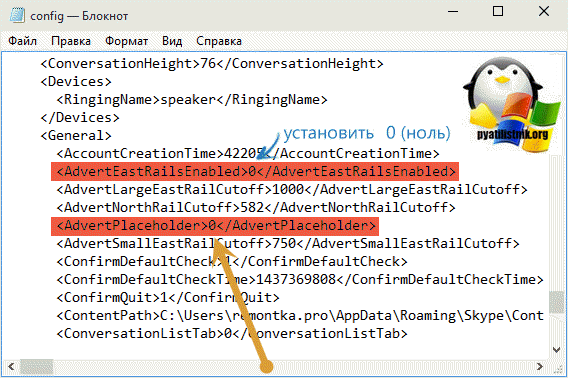Click the resize grip in the window corner

pyautogui.click(x=558, y=368)
